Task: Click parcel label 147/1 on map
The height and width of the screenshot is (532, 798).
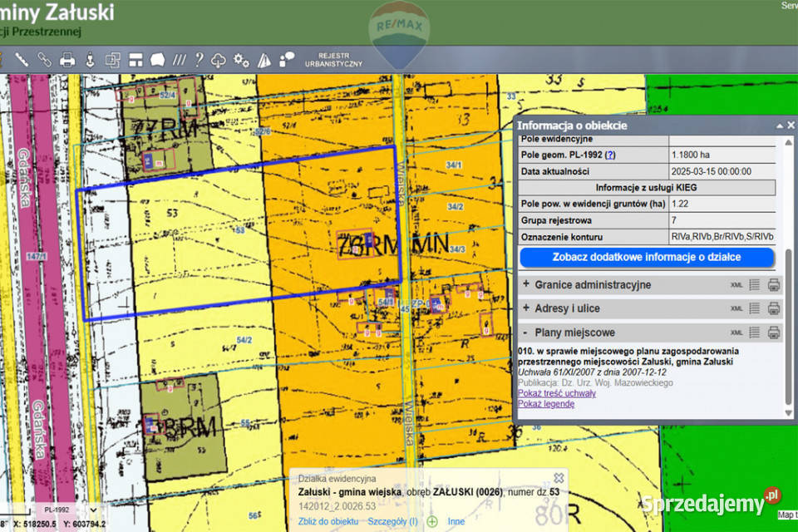Action: [37, 256]
